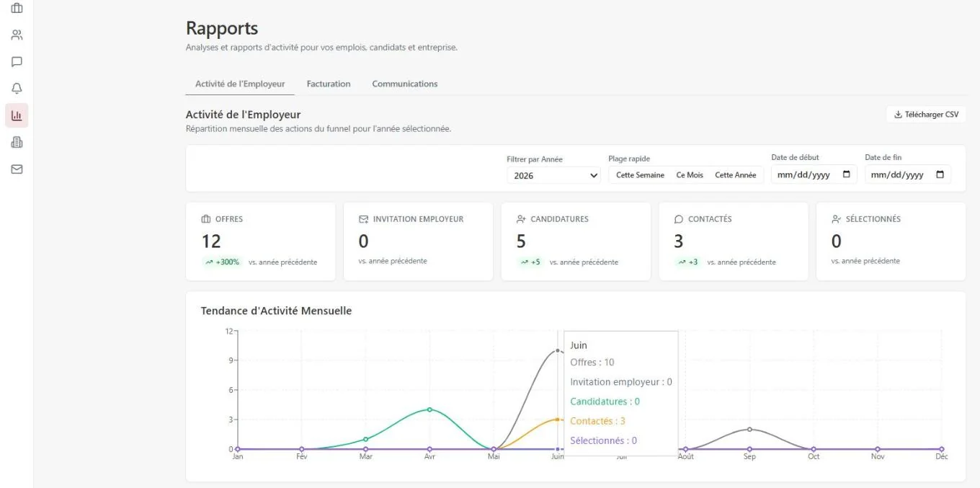Image resolution: width=980 pixels, height=488 pixels.
Task: Click the 'Candidatures : 0' tooltip line
Action: pyautogui.click(x=605, y=402)
